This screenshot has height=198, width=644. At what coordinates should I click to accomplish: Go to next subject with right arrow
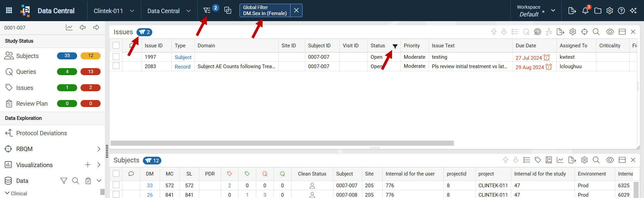pos(96,28)
